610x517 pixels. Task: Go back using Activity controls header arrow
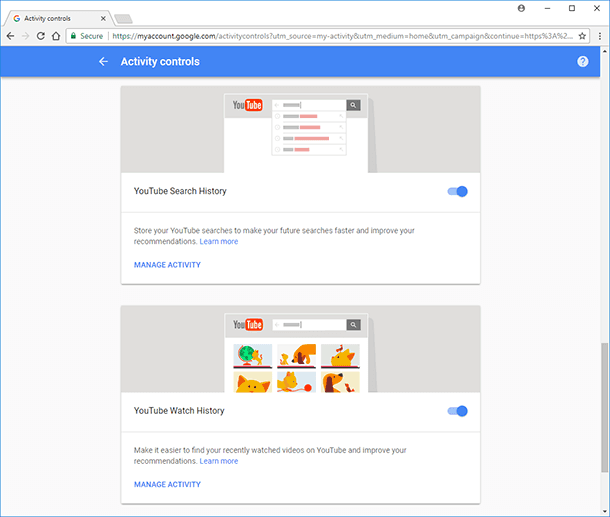103,61
